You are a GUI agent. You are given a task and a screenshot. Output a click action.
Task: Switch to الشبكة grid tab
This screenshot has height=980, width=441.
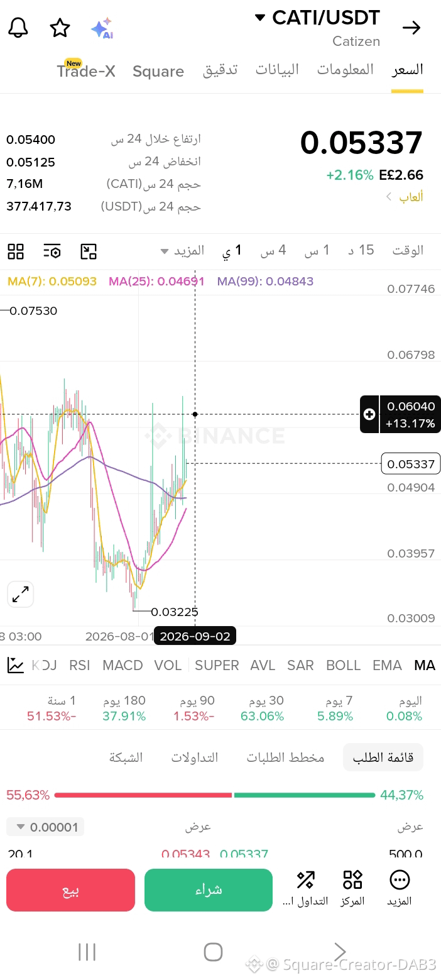(x=126, y=757)
